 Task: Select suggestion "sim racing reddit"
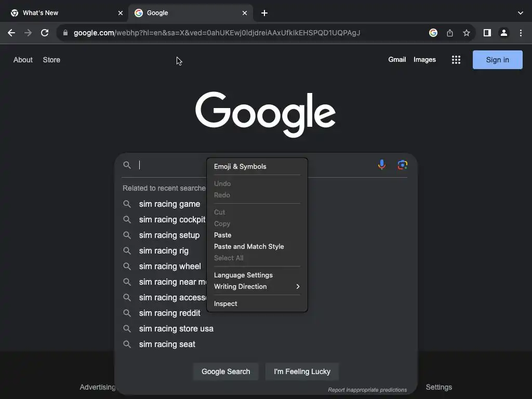pos(170,313)
